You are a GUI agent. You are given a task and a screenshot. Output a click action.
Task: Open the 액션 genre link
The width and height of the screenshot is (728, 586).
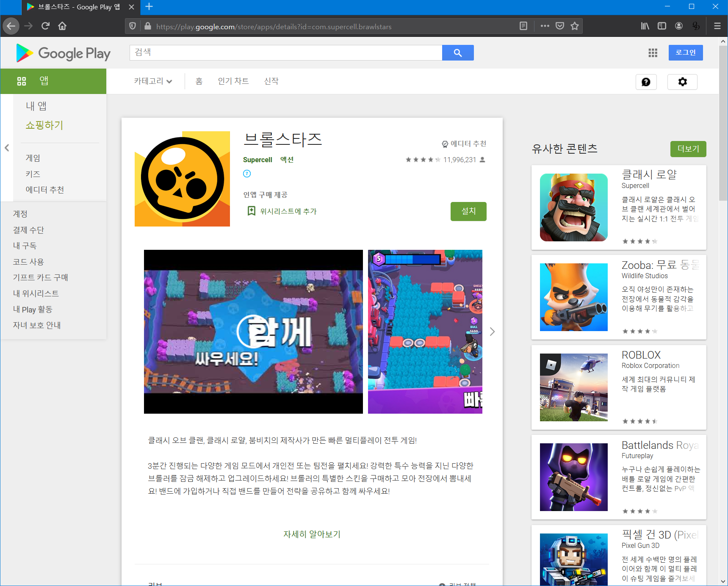pos(287,160)
